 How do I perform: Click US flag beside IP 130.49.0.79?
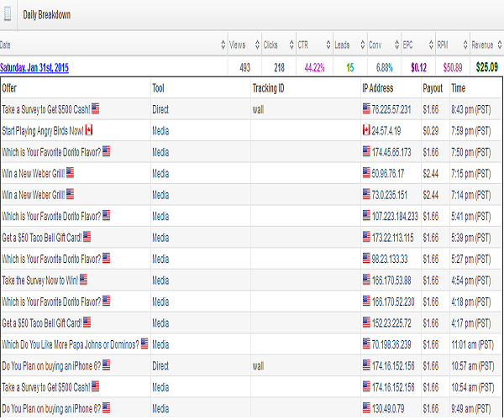[x=366, y=408]
